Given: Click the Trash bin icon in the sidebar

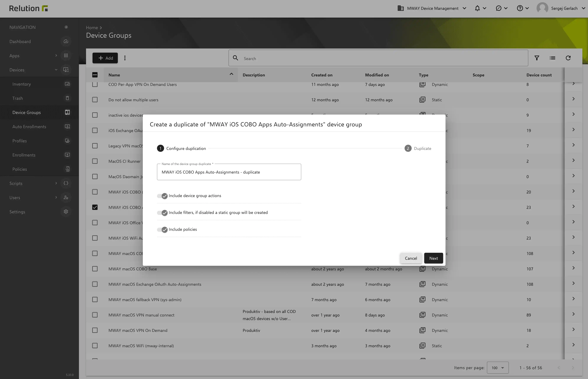Looking at the screenshot, I should coord(67,98).
